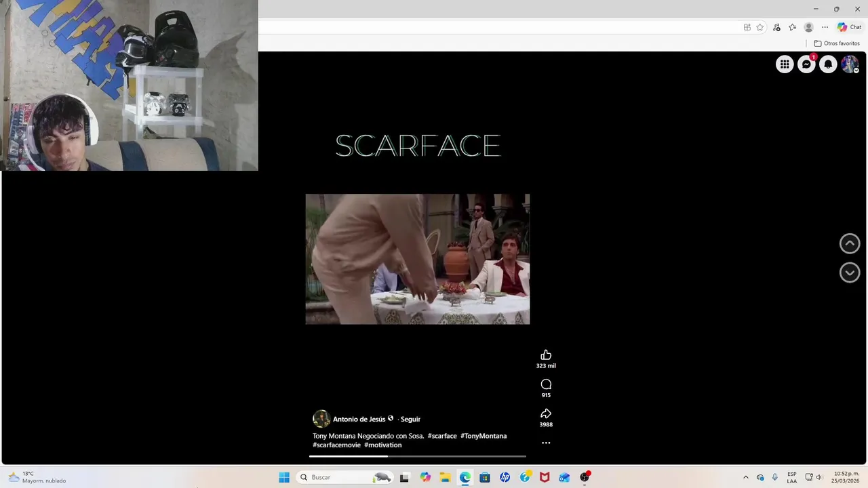Screen dimensions: 868x488
Task: Open Facebook notifications bell
Action: [828, 64]
